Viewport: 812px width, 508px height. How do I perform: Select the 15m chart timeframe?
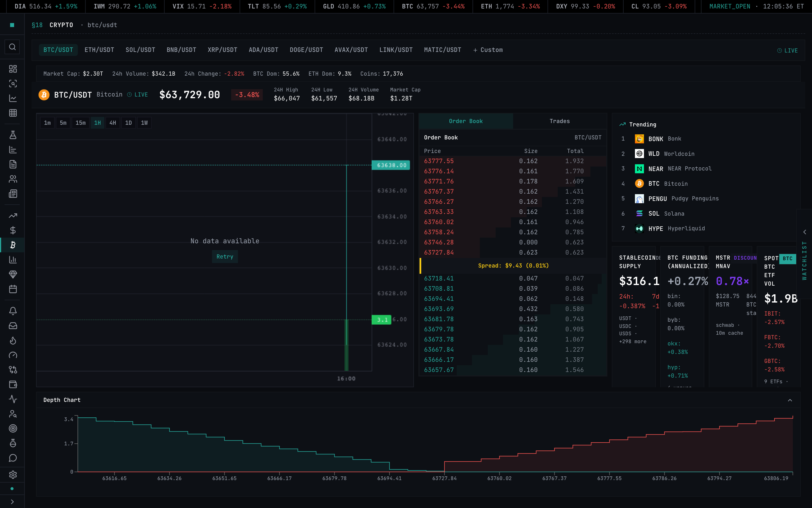click(81, 123)
